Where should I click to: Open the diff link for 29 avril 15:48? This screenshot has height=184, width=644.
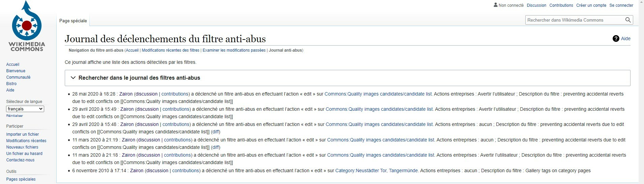coord(215,132)
